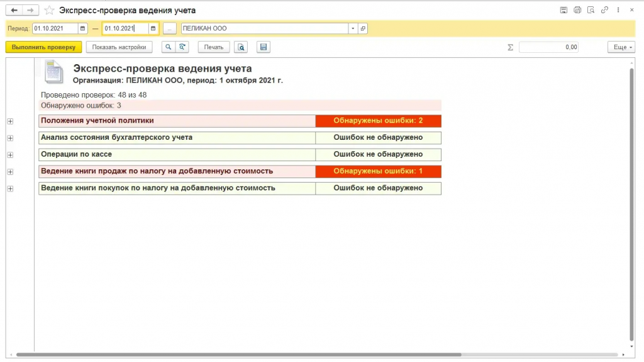
Task: Copy link using chain icon in title bar
Action: click(x=604, y=10)
